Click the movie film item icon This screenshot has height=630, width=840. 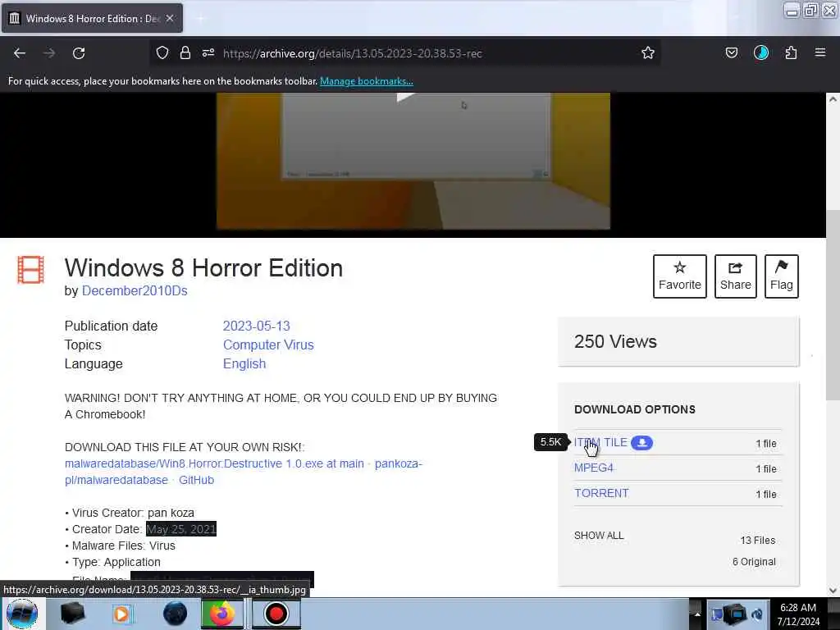[x=30, y=269]
